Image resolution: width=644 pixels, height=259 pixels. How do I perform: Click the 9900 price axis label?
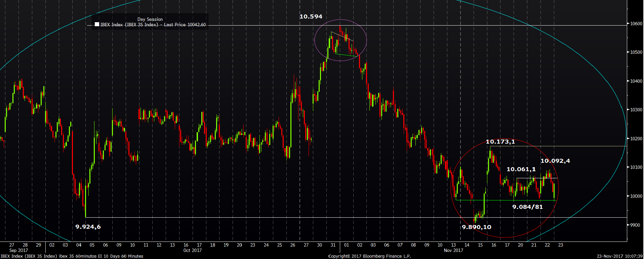click(635, 225)
